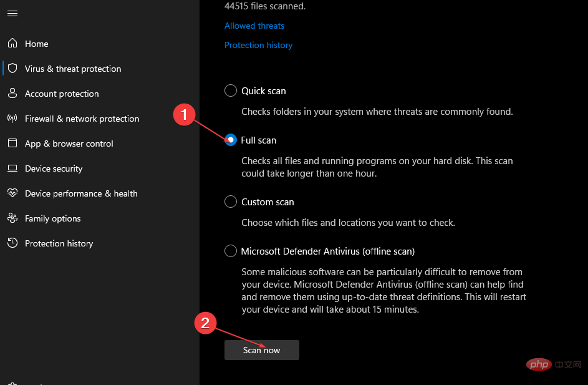Screen dimensions: 588x385
Task: Select the Quick scan radio button
Action: tap(231, 90)
